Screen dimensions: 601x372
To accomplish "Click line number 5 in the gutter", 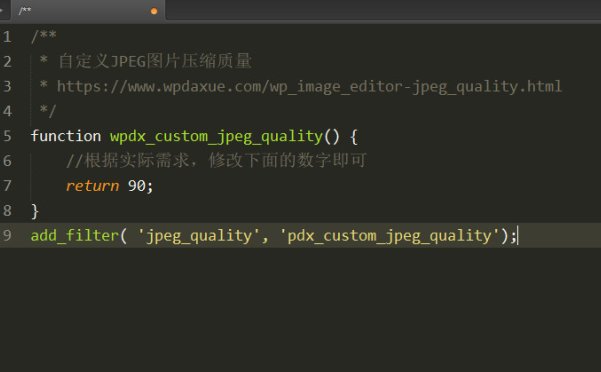I will pyautogui.click(x=7, y=136).
